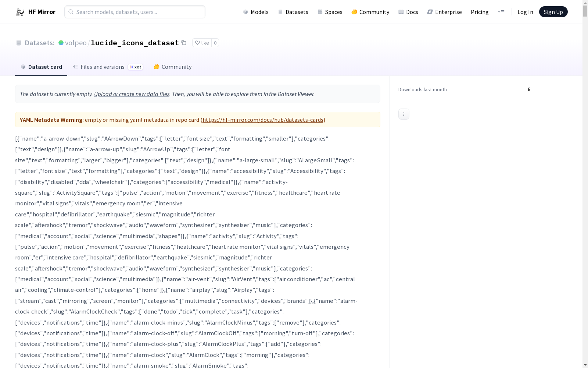
Task: Focus the search models input field
Action: pos(135,12)
